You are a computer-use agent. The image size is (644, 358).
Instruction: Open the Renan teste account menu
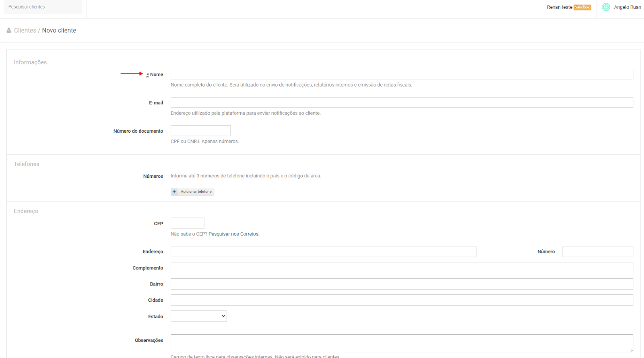(x=559, y=7)
